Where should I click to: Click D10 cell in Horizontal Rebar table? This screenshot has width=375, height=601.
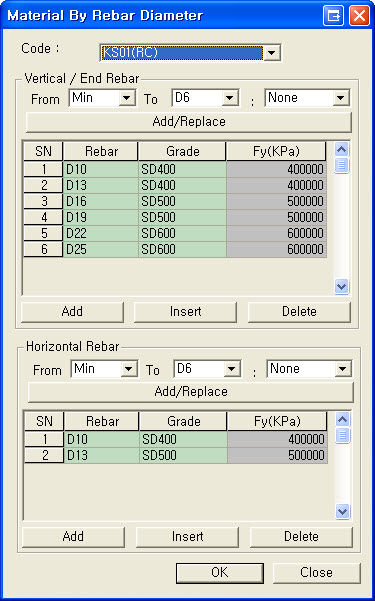pos(102,439)
